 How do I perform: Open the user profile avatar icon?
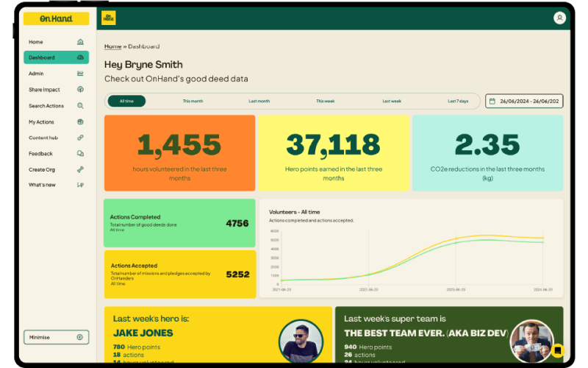[x=560, y=18]
